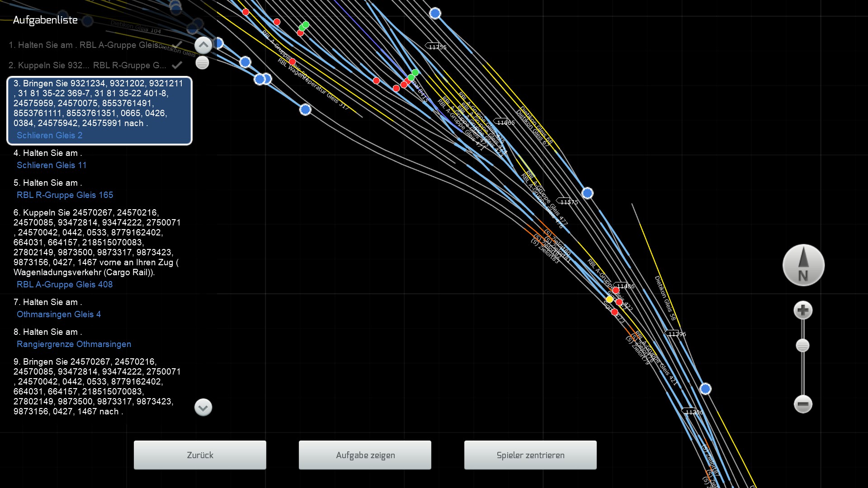868x488 pixels.
Task: Select task 4 Schlieren Gleis 11
Action: pyautogui.click(x=52, y=165)
